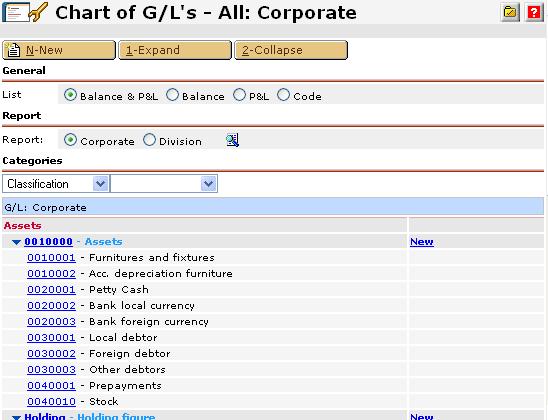Collapse the Holding figure group triangle

click(x=16, y=417)
